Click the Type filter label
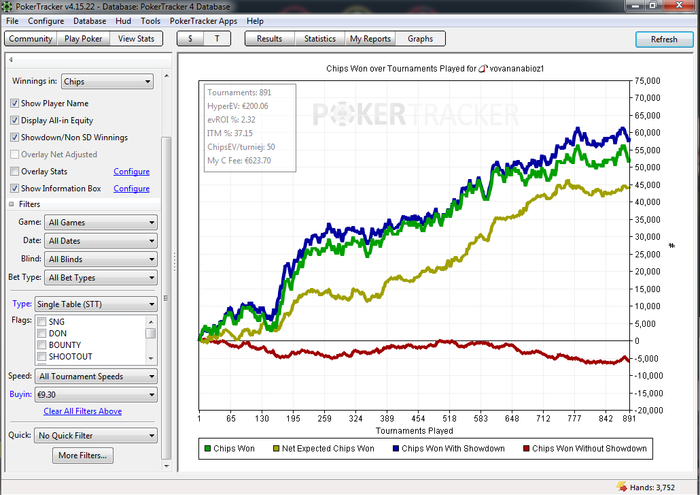This screenshot has height=495, width=700. [x=22, y=304]
